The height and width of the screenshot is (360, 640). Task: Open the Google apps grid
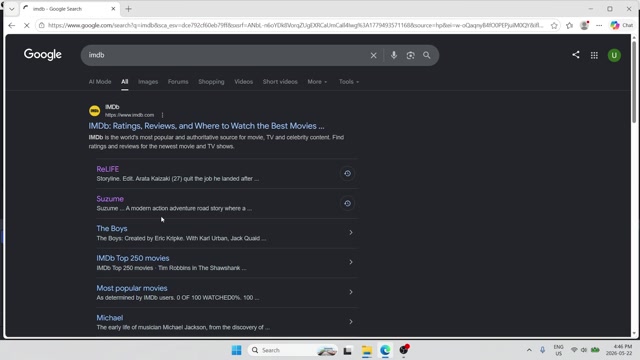594,55
